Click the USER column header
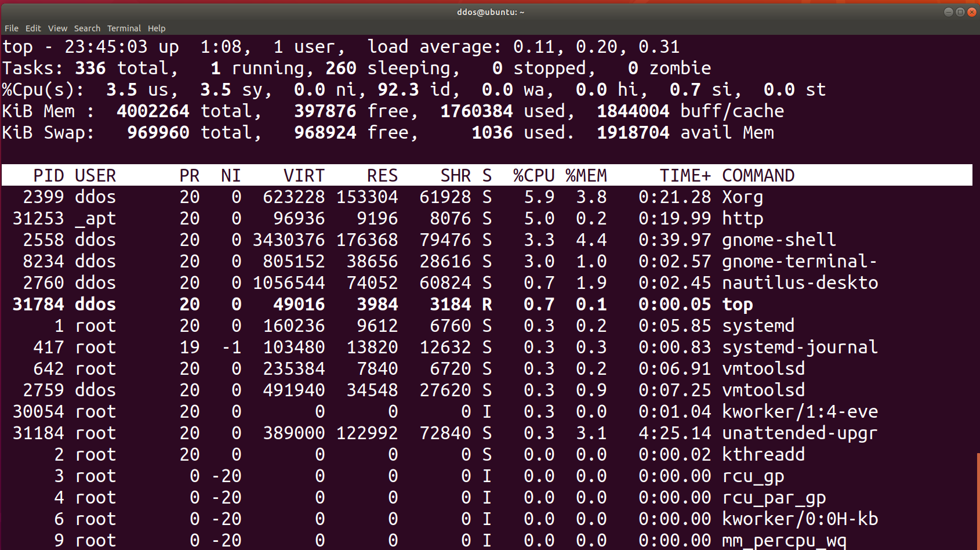 pyautogui.click(x=96, y=175)
